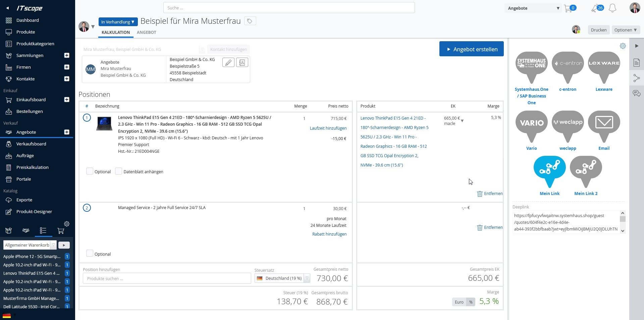Open the sidebar settings gear
The height and width of the screenshot is (320, 644).
67,224
